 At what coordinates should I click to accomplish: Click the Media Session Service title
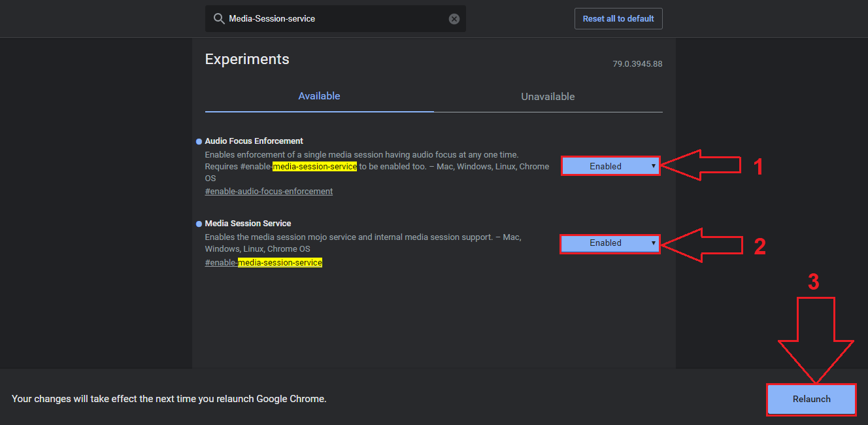click(248, 224)
